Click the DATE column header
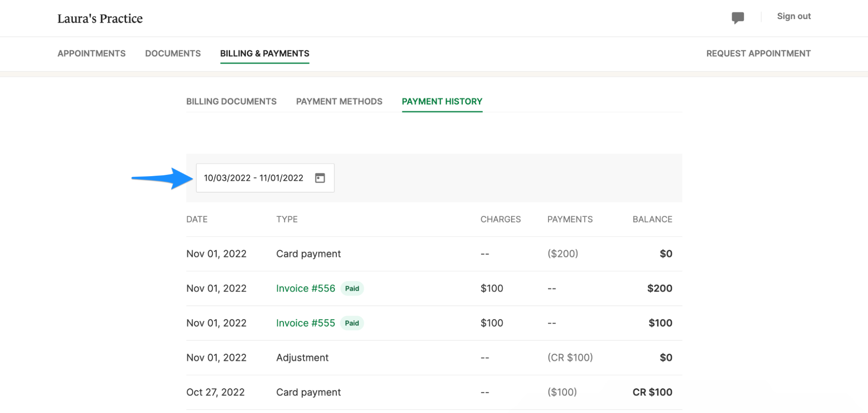The width and height of the screenshot is (868, 413). [x=197, y=220]
